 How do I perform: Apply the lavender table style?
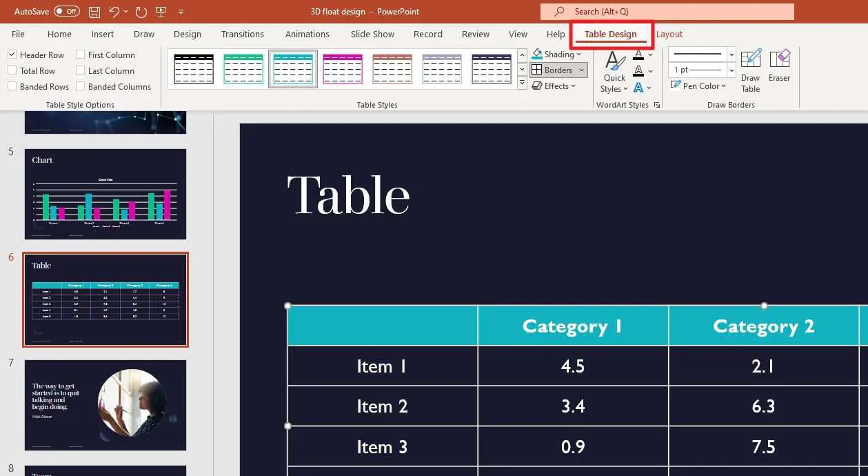(442, 69)
